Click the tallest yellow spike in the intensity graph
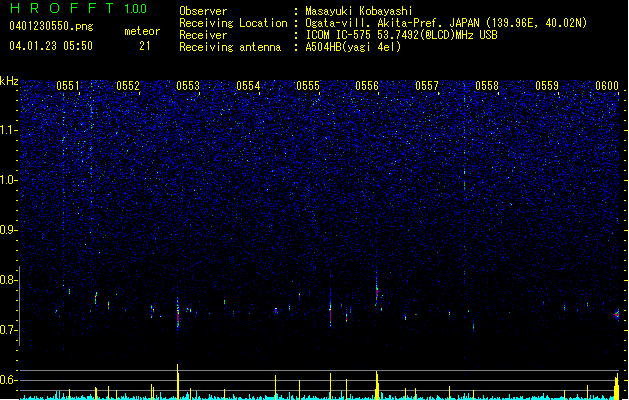 (x=178, y=381)
